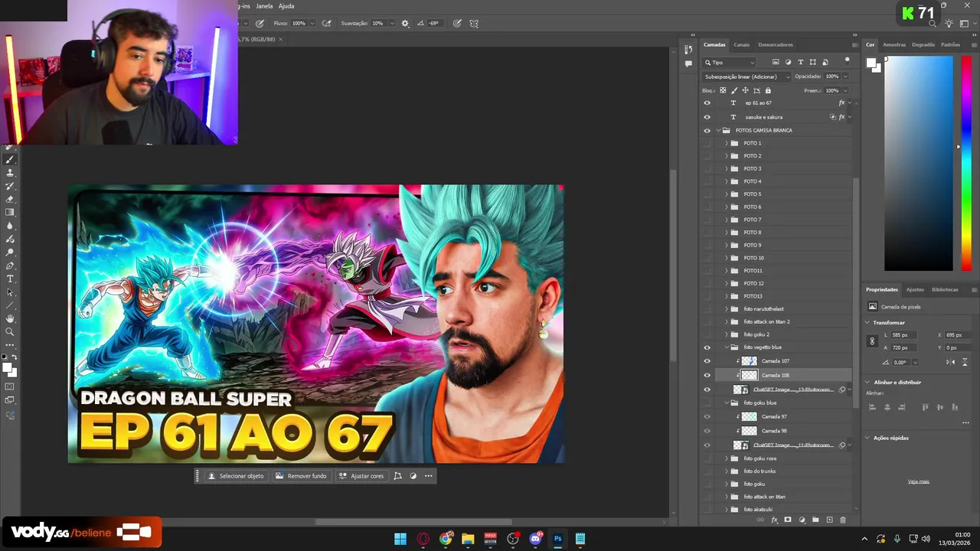Screen dimensions: 980x551
Task: Filter layers by type (T) icon
Action: tap(801, 62)
